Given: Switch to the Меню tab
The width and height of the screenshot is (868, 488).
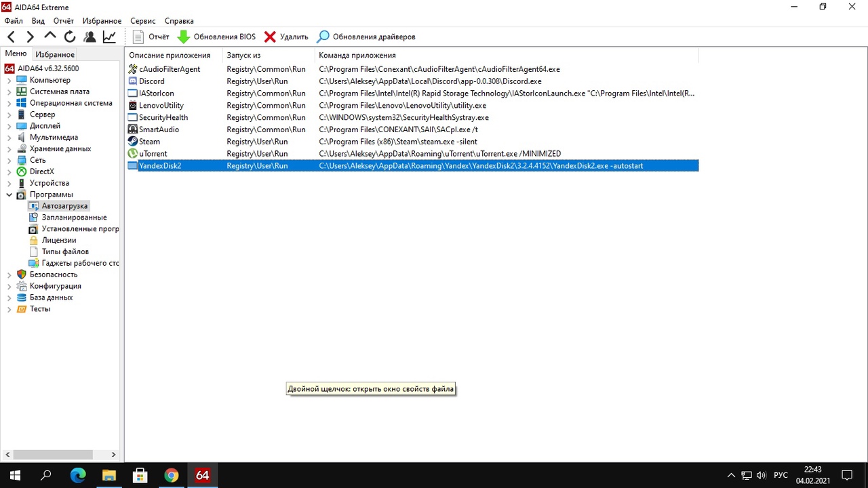Looking at the screenshot, I should (x=16, y=54).
